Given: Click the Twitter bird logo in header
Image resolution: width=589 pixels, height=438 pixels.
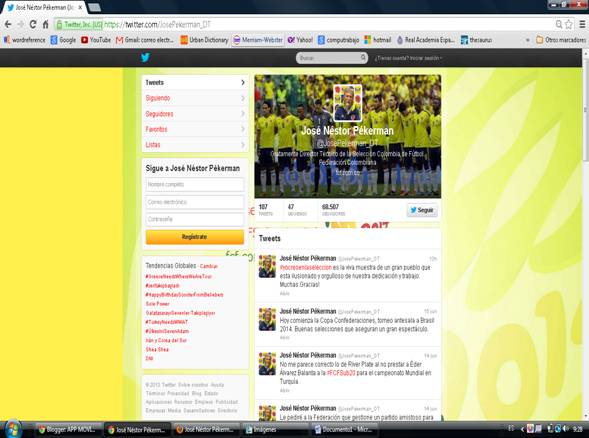Looking at the screenshot, I should coord(145,57).
